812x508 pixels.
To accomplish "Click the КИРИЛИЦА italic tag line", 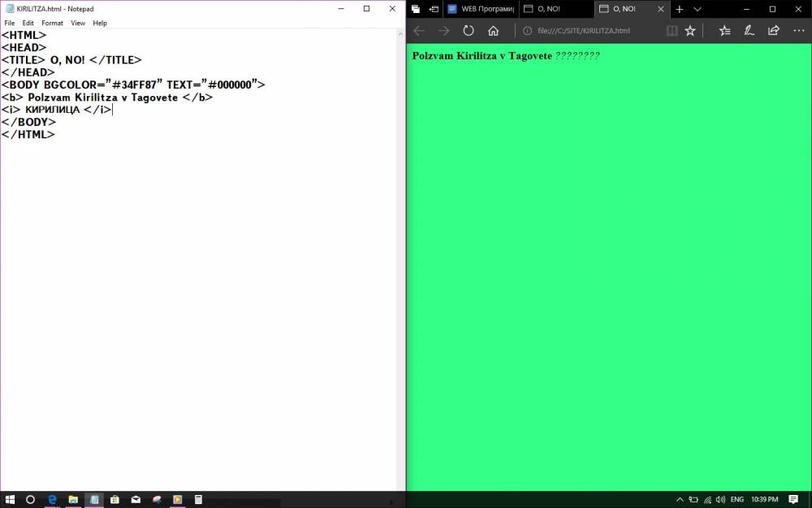I will coord(57,110).
